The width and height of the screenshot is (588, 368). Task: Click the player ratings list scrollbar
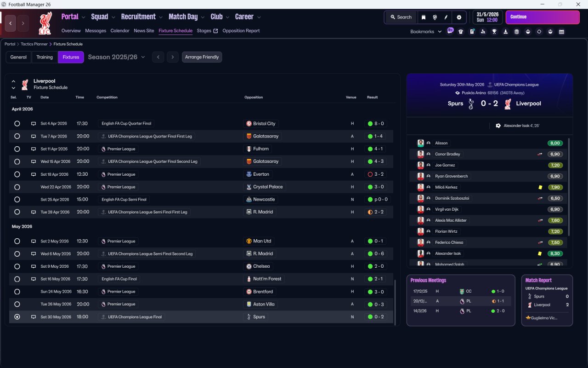(569, 187)
